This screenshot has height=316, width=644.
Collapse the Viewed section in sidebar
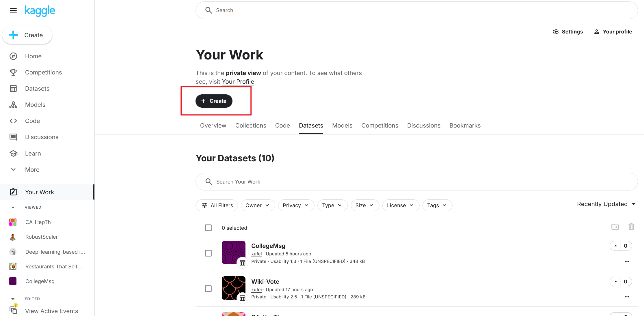tap(13, 207)
